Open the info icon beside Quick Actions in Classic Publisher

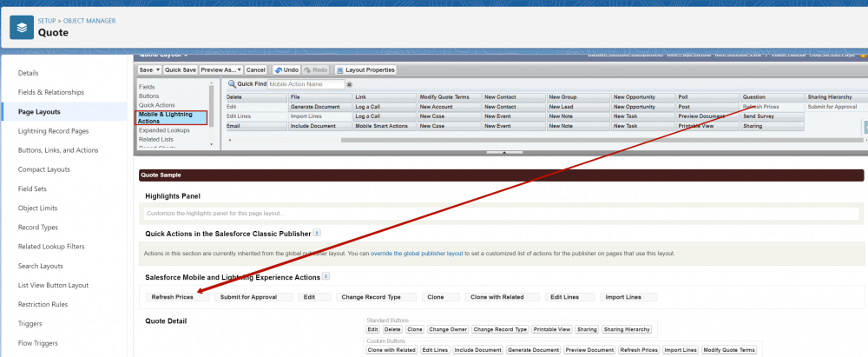tap(317, 233)
